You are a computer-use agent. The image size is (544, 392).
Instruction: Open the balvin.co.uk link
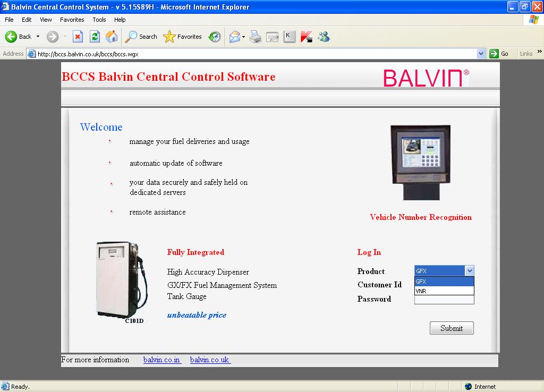(210, 360)
